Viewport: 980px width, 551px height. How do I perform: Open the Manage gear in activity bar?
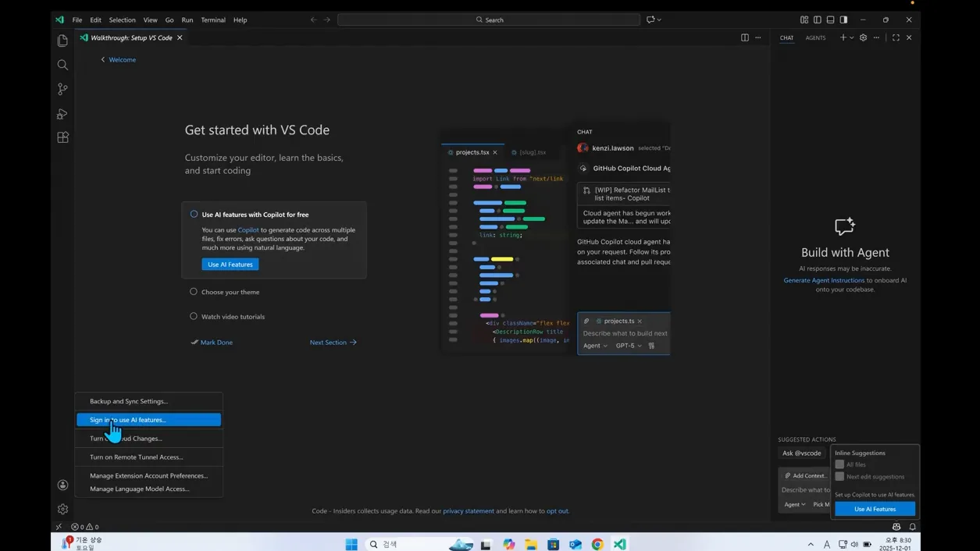(62, 509)
